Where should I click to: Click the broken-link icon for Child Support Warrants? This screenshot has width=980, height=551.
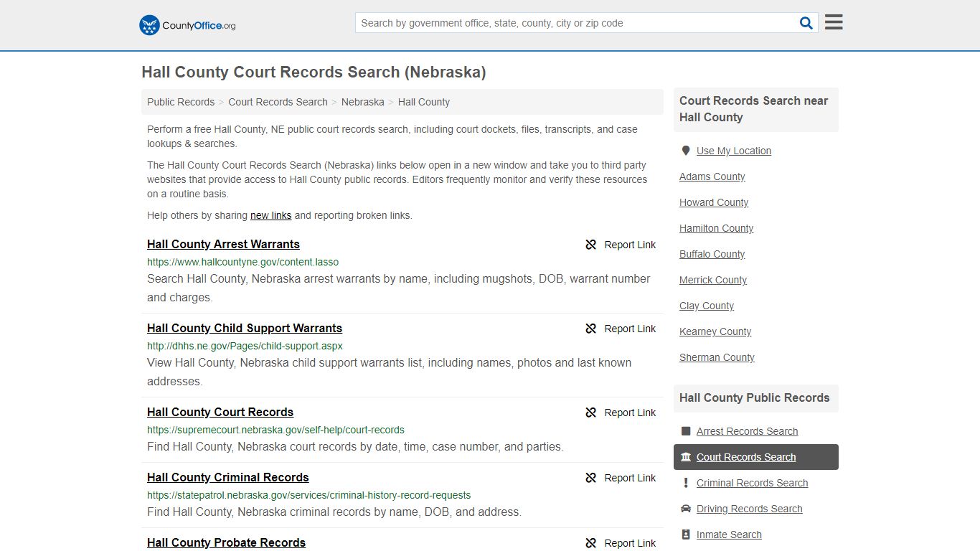(591, 329)
